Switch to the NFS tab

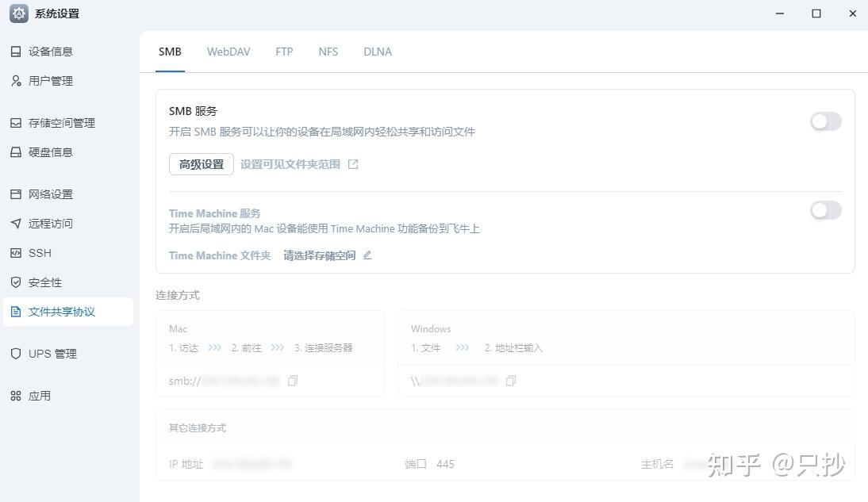pyautogui.click(x=328, y=52)
